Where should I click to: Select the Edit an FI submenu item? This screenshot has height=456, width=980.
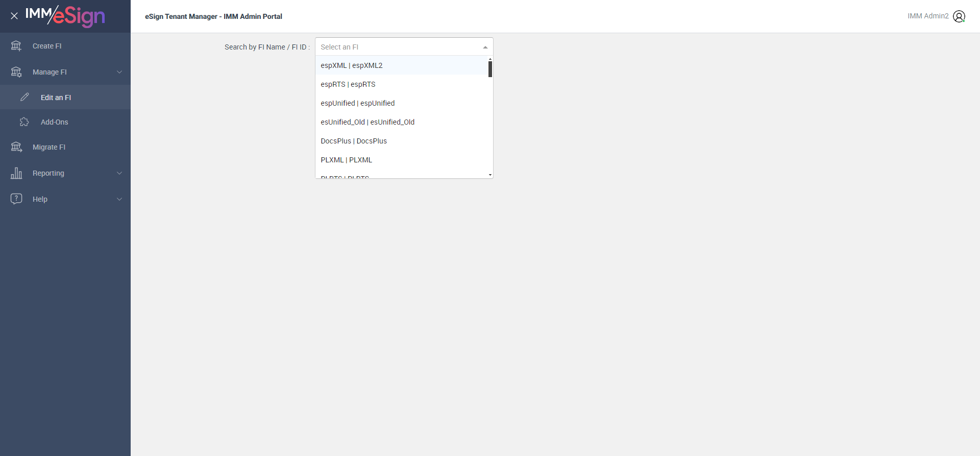click(x=65, y=97)
